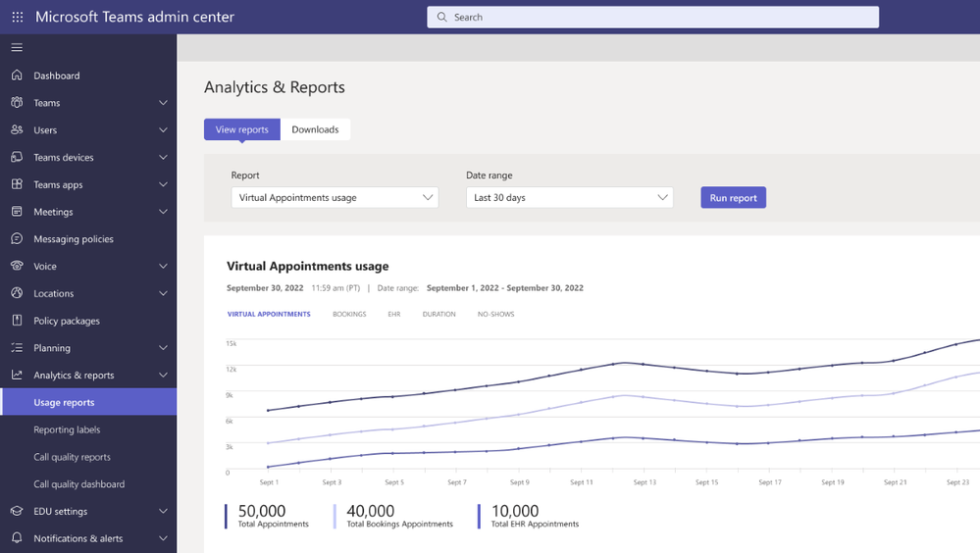
Task: Click the Analytics & reports chart icon
Action: coord(17,375)
